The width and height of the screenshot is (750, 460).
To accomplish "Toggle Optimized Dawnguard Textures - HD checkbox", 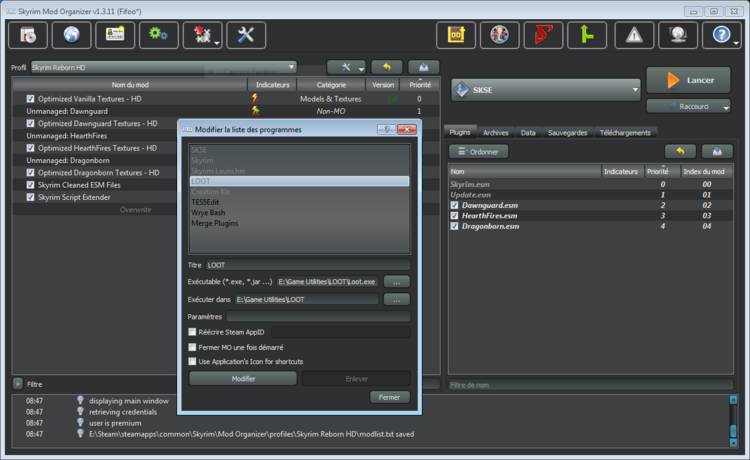I will (x=31, y=123).
